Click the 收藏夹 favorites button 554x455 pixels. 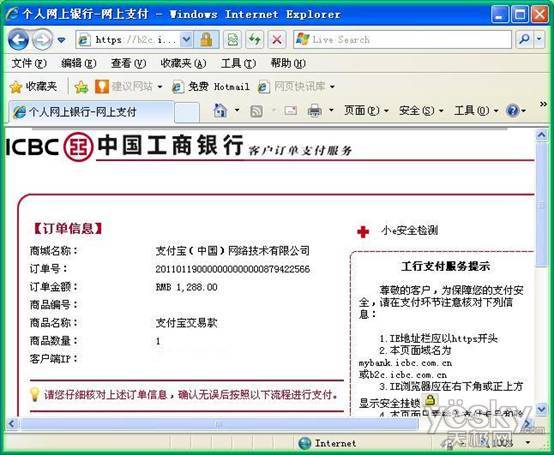tap(33, 87)
